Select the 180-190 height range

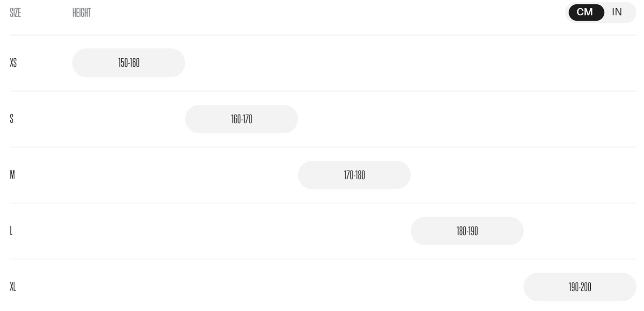[467, 231]
